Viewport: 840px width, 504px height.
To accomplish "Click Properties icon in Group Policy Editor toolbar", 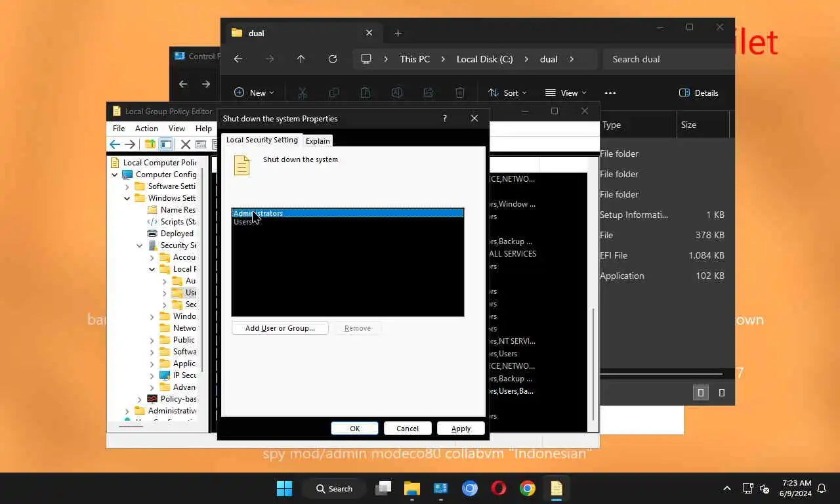I will pos(201,144).
